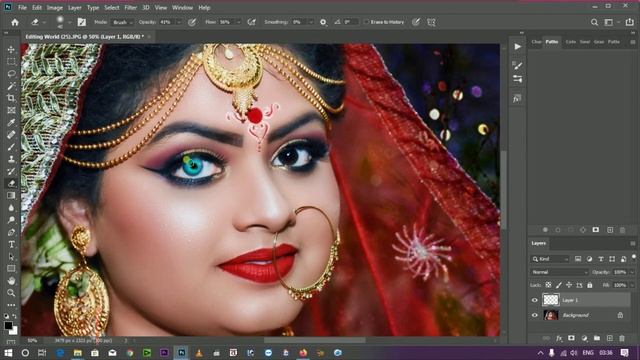Open smoothing options gear icon
The width and height of the screenshot is (640, 360).
tap(323, 22)
